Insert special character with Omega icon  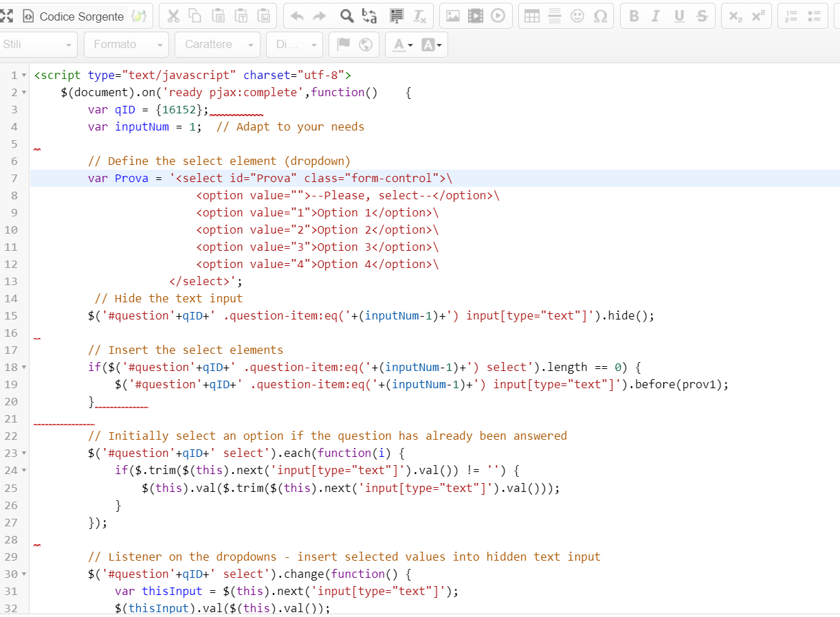[600, 16]
